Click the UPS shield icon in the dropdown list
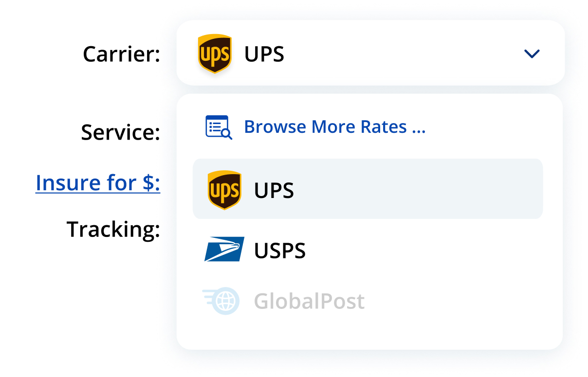 (x=225, y=190)
